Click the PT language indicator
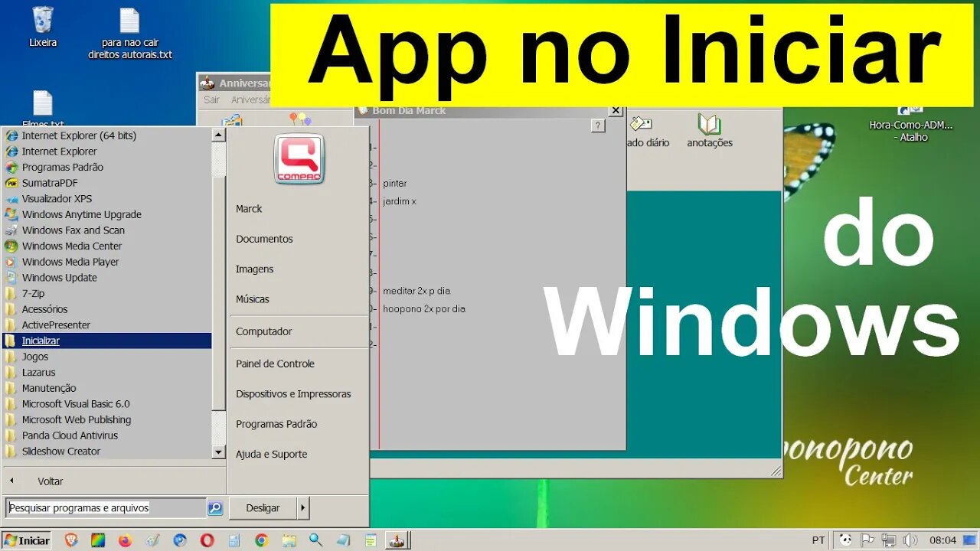The height and width of the screenshot is (551, 980). [x=818, y=540]
